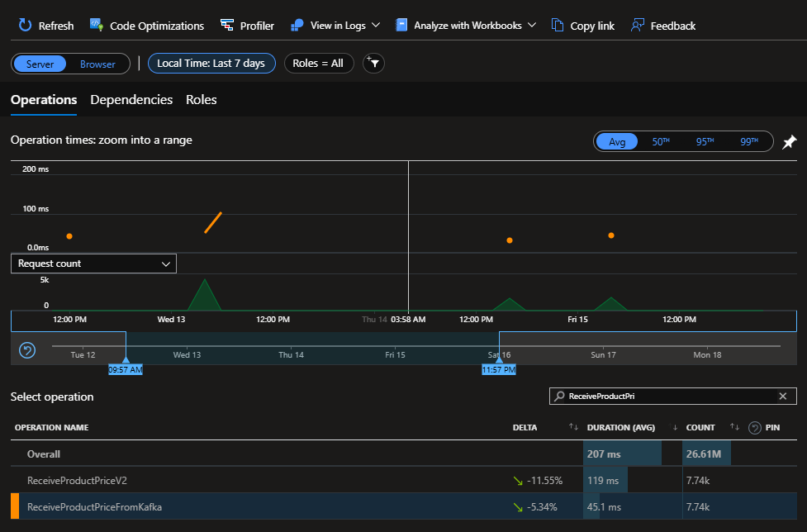Launch the Profiler tool
This screenshot has height=532, width=807.
coord(247,26)
